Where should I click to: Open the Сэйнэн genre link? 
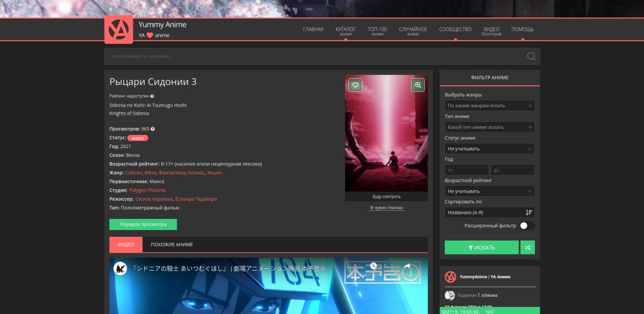click(133, 173)
